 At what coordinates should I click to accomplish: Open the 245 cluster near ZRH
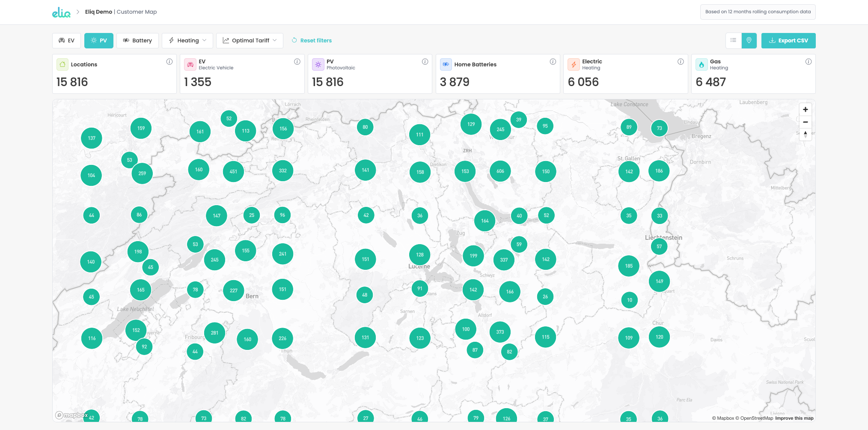click(x=500, y=129)
